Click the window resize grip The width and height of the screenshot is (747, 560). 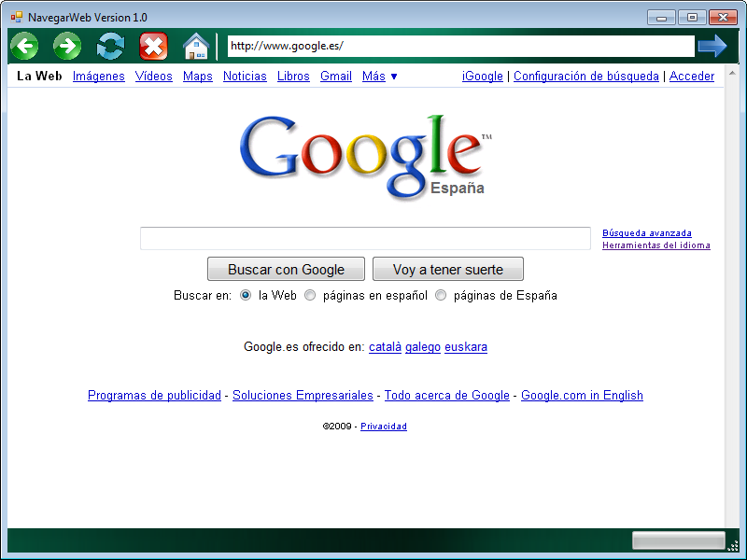pos(733,546)
